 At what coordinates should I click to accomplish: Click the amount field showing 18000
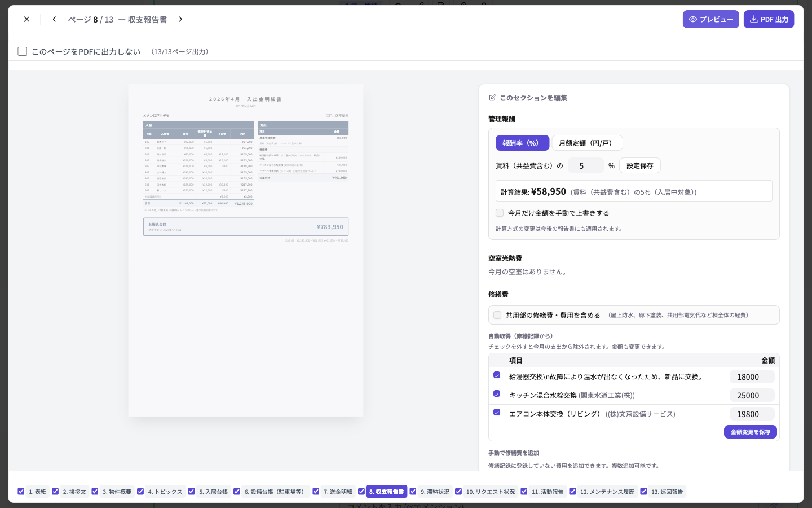click(x=752, y=377)
